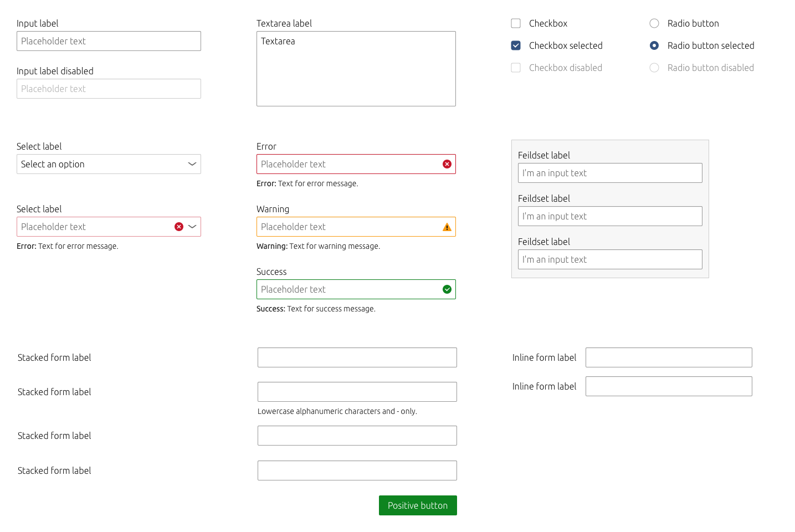Choose the unselected Radio button
This screenshot has height=532, width=795.
(x=654, y=23)
